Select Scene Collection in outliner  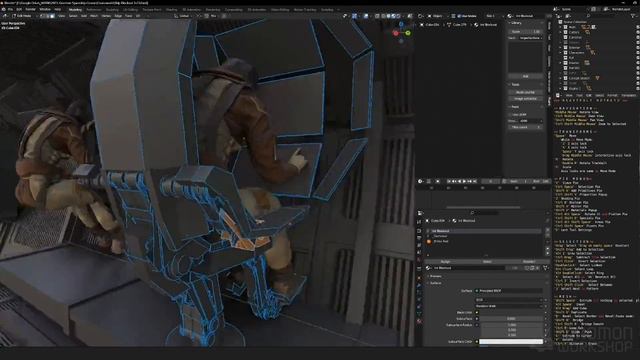pyautogui.click(x=575, y=22)
